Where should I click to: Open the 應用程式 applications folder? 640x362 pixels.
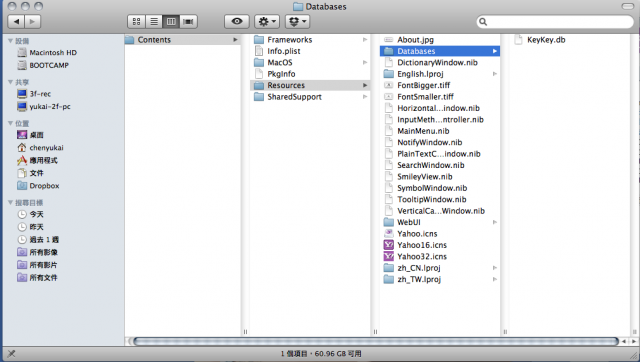click(x=37, y=160)
